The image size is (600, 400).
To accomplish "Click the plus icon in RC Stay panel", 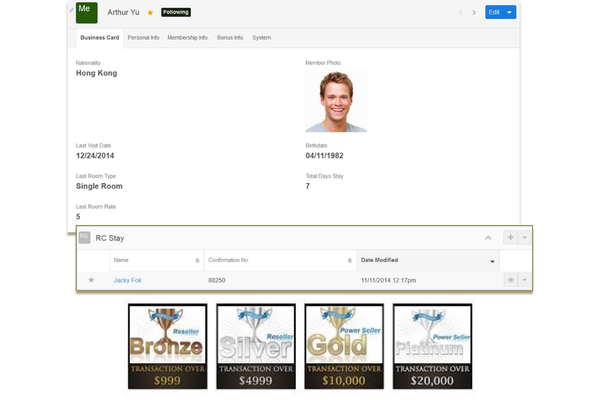I will (x=510, y=238).
